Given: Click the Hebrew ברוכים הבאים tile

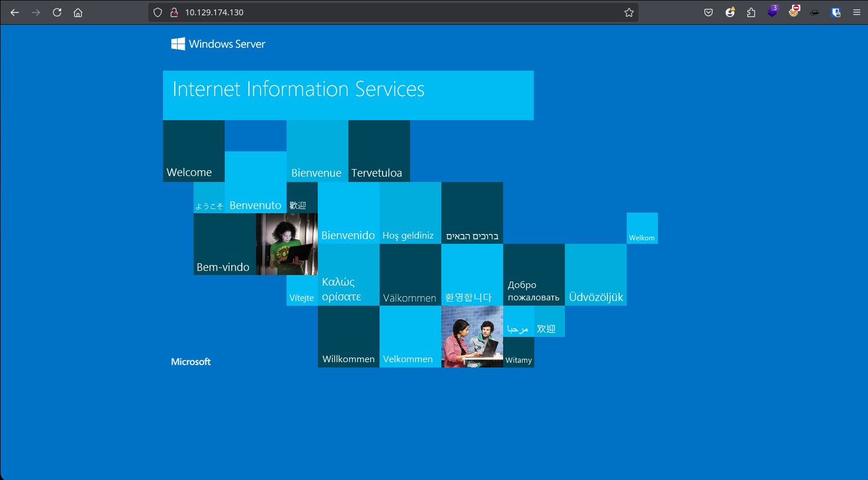Looking at the screenshot, I should (472, 213).
